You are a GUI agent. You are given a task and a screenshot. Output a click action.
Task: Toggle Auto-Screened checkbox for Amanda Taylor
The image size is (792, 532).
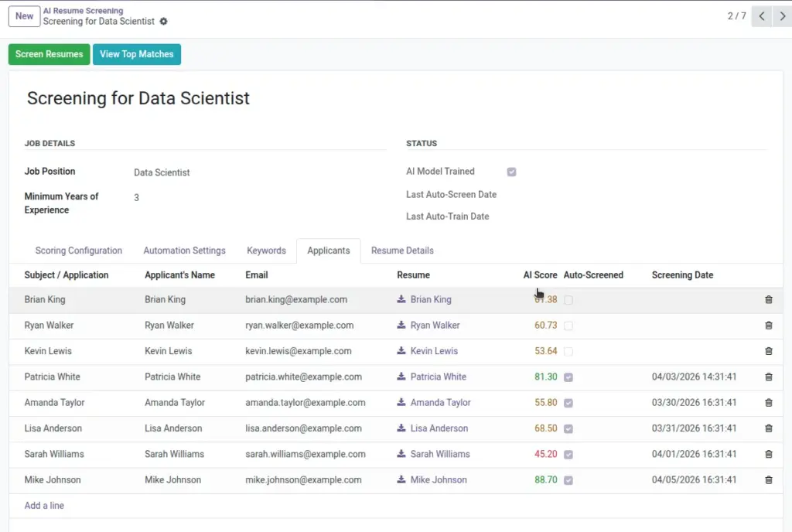(568, 403)
